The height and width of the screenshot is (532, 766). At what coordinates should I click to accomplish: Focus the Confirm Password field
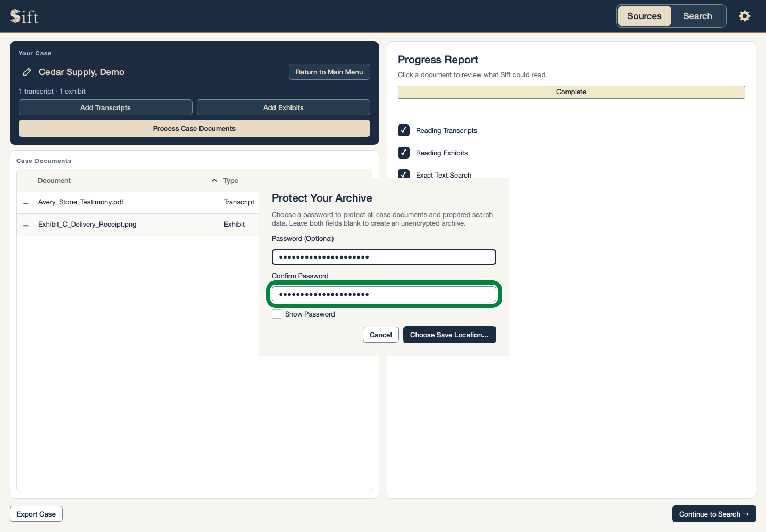coord(384,294)
